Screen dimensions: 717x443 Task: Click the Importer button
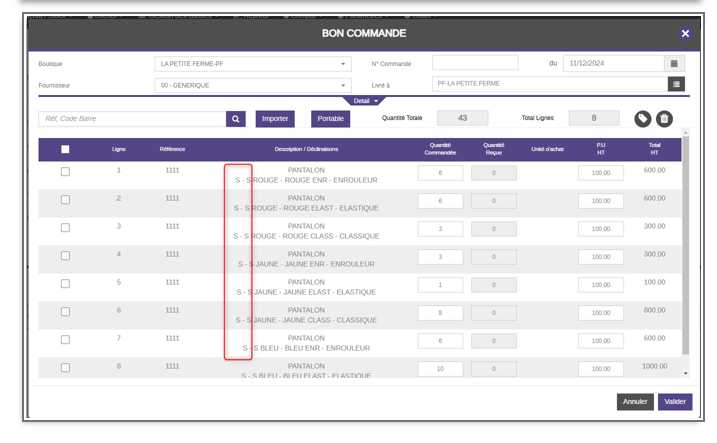click(275, 119)
